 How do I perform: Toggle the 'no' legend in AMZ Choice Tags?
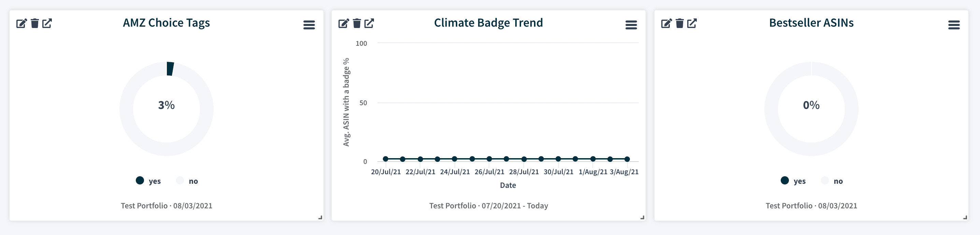[188, 181]
